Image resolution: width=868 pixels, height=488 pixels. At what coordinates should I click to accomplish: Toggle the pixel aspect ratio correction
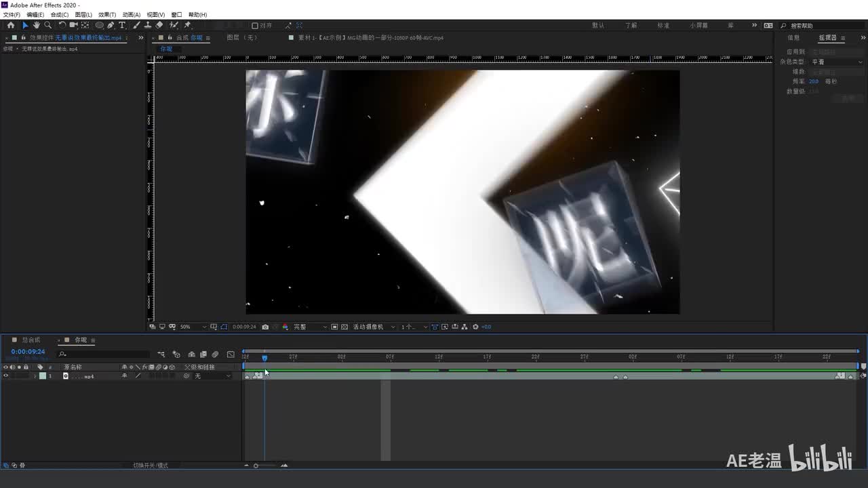point(435,327)
